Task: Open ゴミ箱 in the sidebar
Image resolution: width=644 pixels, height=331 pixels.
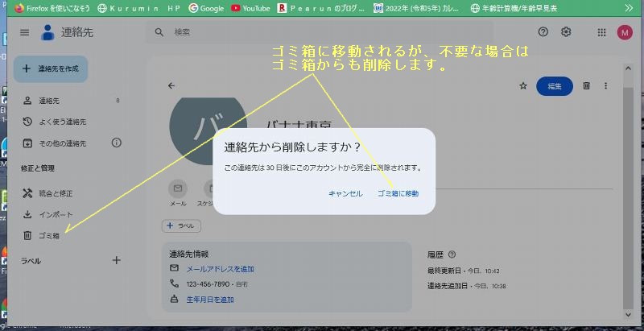Action: tap(49, 236)
